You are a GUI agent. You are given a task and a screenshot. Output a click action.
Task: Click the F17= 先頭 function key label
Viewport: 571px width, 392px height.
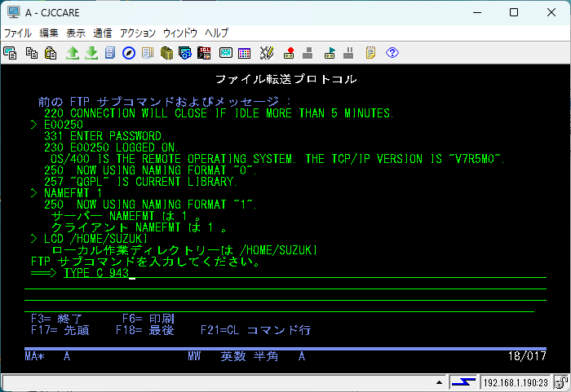60,330
